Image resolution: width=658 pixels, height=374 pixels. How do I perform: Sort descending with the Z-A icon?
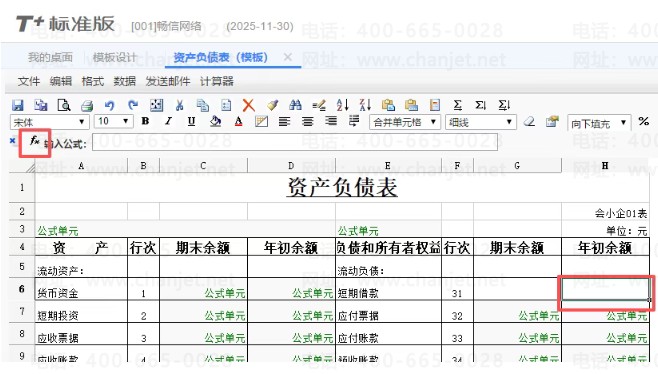pos(365,105)
